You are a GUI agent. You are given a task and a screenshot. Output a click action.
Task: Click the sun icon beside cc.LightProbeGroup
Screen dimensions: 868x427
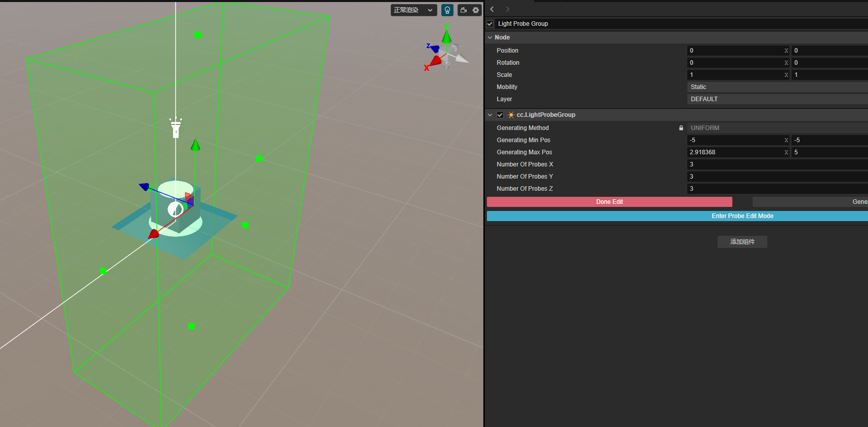[511, 115]
